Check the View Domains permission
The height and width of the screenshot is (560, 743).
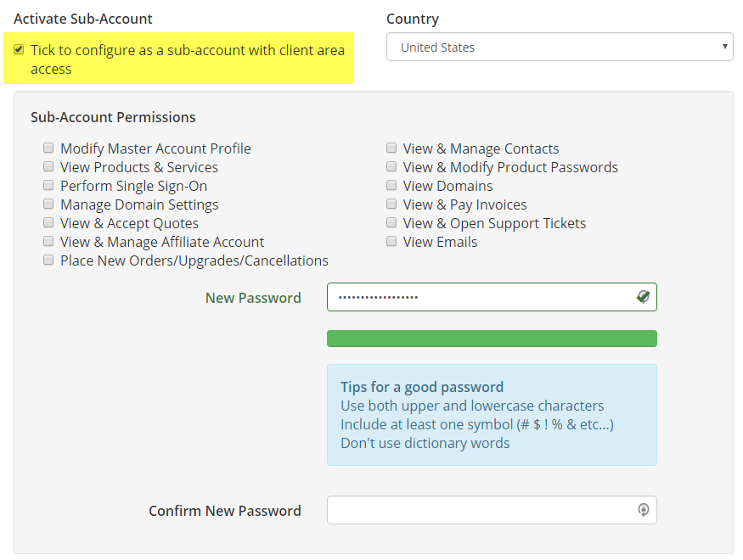(x=391, y=185)
